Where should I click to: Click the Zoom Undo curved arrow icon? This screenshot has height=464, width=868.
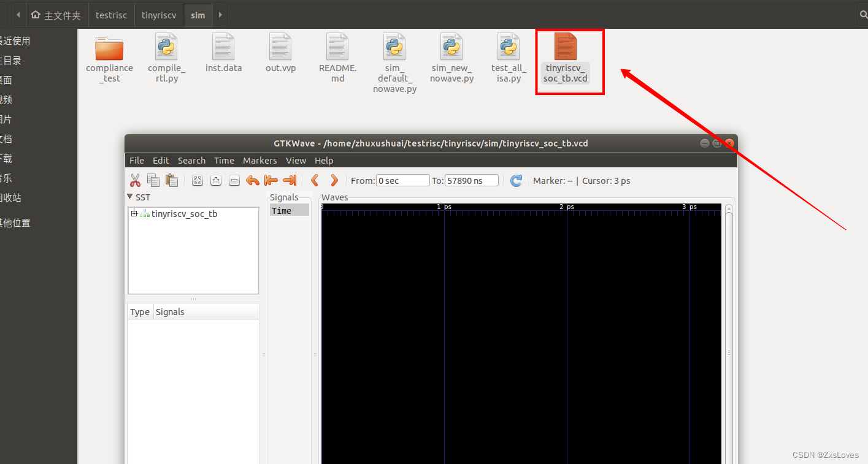tap(253, 180)
